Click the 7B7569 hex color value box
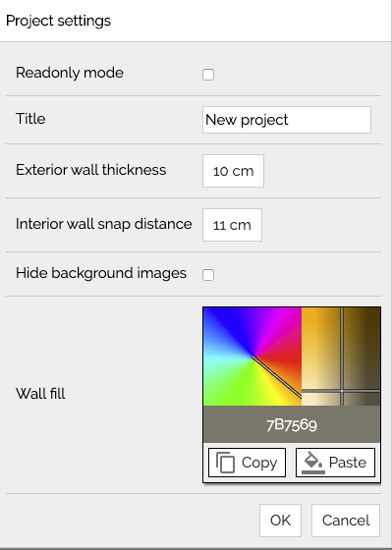The height and width of the screenshot is (550, 392). pyautogui.click(x=292, y=424)
